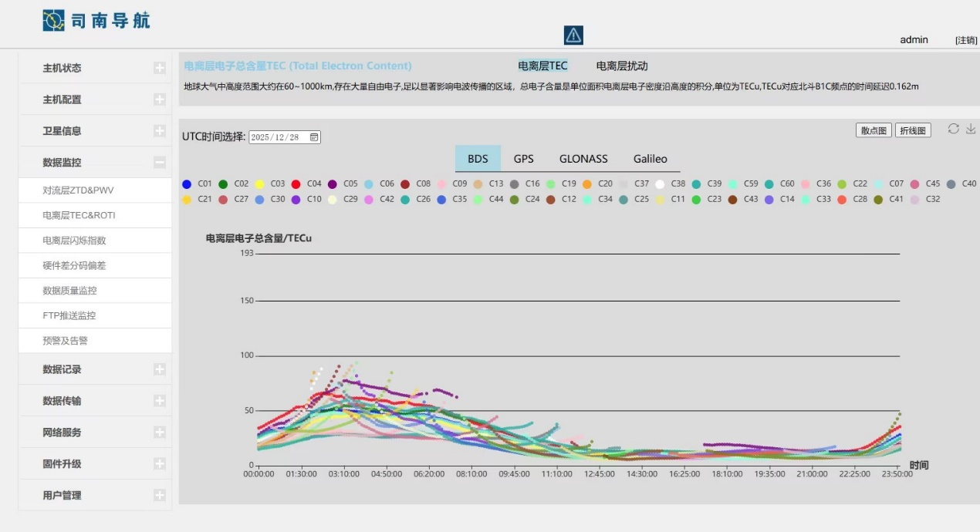980x532 pixels.
Task: Click the warning triangle alert icon
Action: pos(573,35)
